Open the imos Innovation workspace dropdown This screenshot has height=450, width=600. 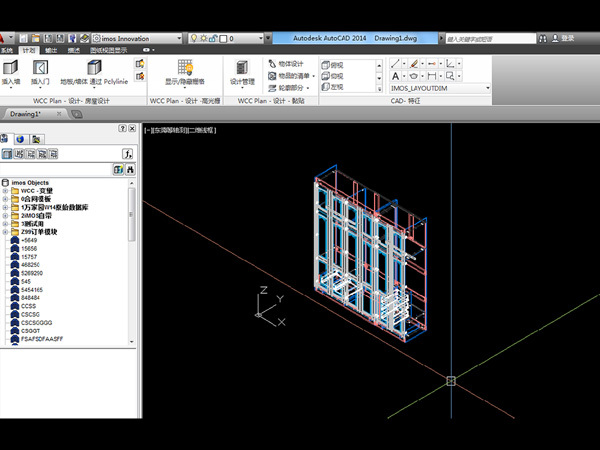coord(181,38)
